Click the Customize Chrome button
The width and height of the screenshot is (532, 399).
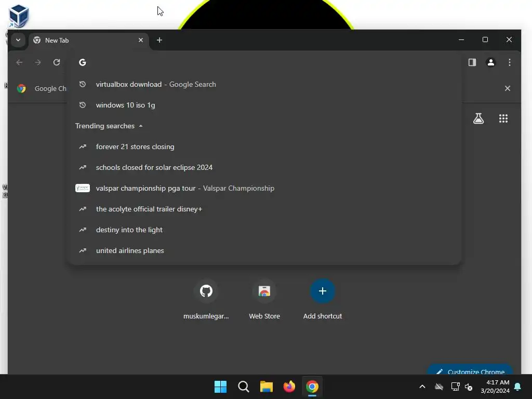click(470, 369)
